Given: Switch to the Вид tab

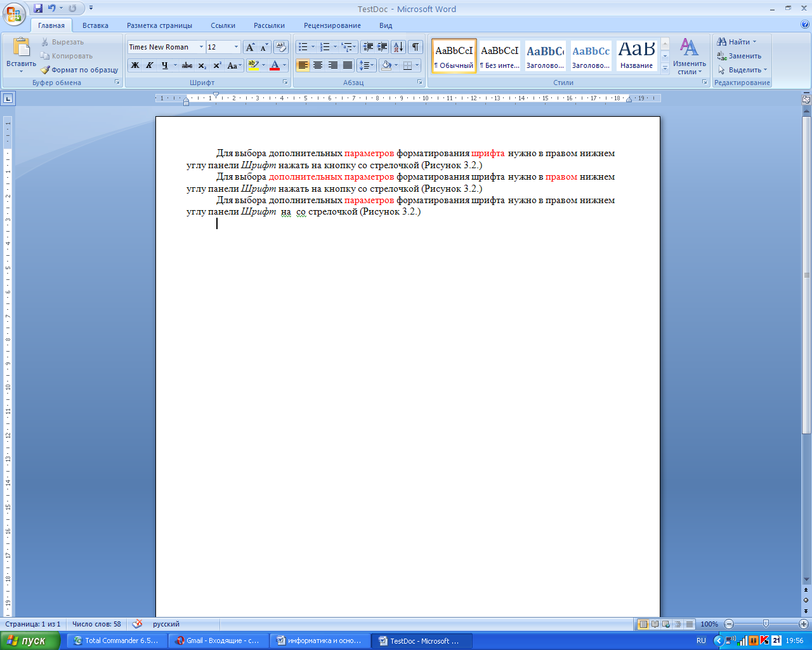Looking at the screenshot, I should pos(386,25).
